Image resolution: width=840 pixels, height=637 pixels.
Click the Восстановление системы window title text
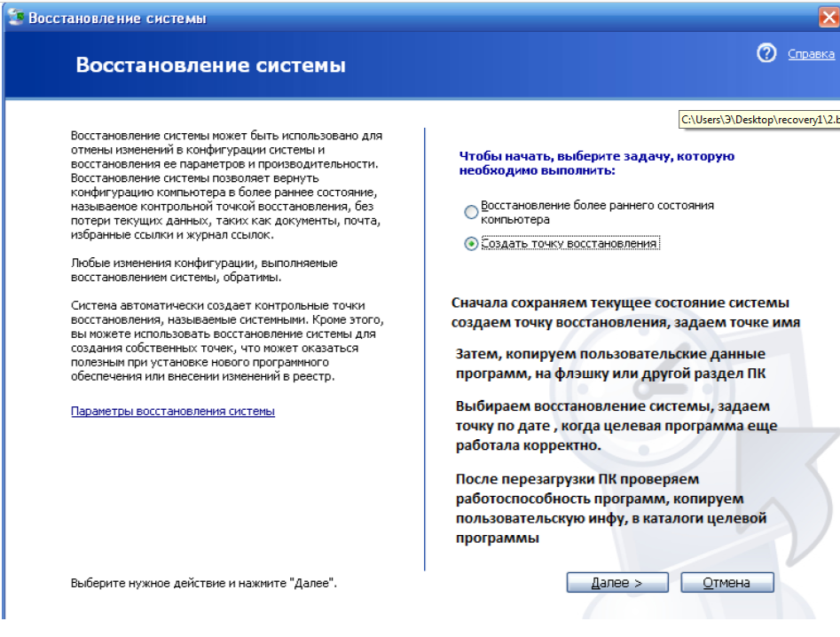pos(117,19)
